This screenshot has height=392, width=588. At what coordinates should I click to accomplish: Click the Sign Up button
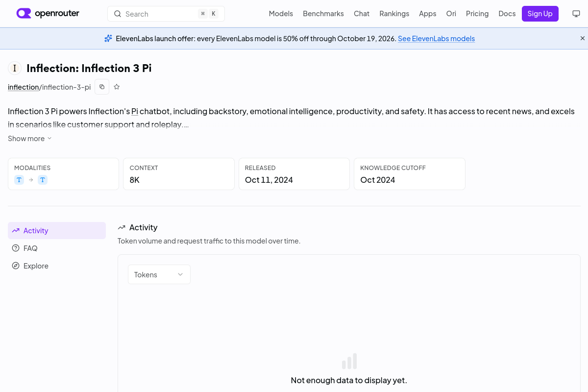(540, 14)
